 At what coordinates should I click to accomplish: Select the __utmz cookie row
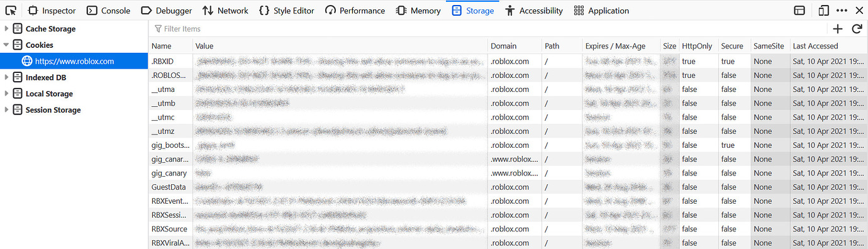click(x=508, y=131)
